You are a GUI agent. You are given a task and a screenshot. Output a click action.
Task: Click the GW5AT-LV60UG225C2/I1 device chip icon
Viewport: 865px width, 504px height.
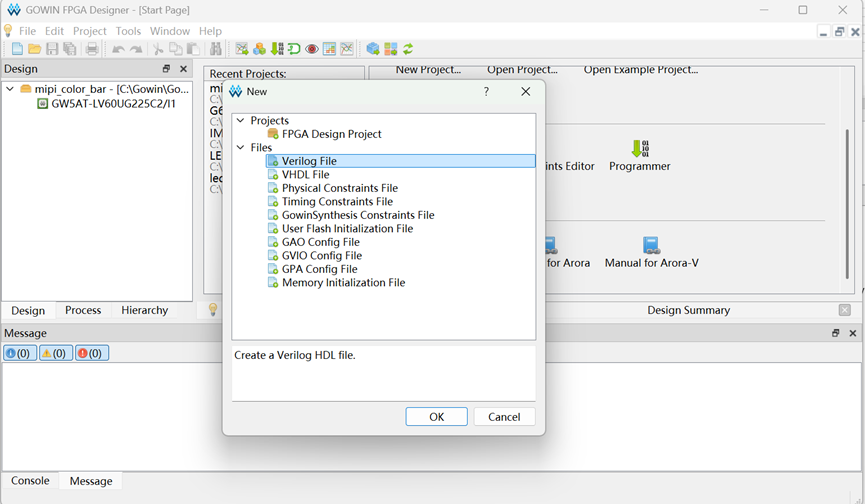(42, 104)
